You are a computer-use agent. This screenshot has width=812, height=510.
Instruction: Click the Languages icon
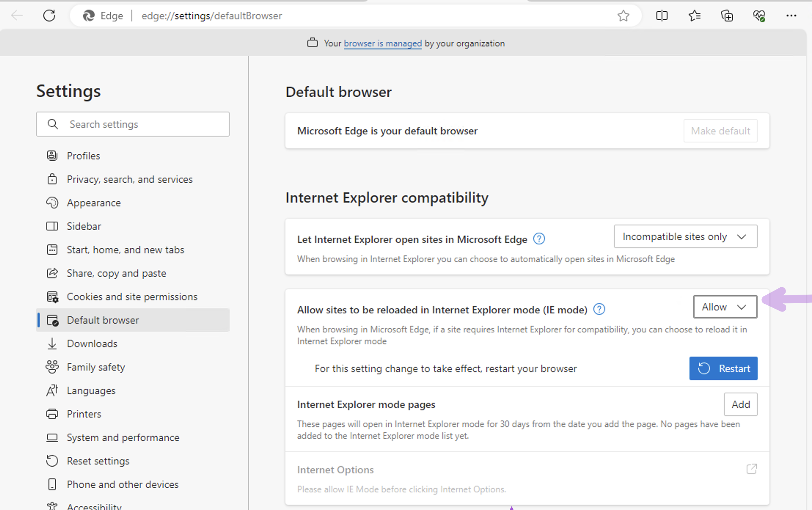tap(52, 390)
